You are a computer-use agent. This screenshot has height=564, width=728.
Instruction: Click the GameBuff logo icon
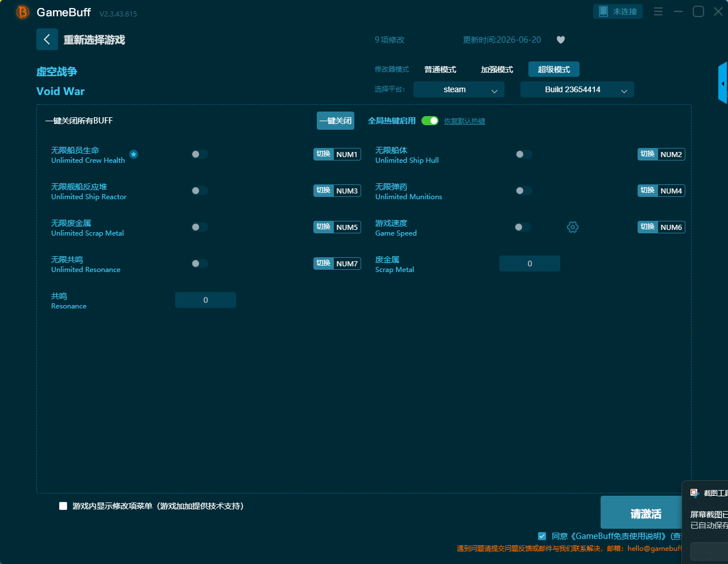tap(23, 12)
